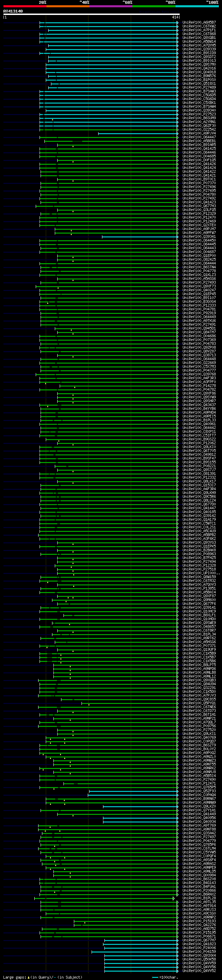Select label UniRef100_Q9S7M0
This screenshot has width=222, height=980.
click(199, 64)
